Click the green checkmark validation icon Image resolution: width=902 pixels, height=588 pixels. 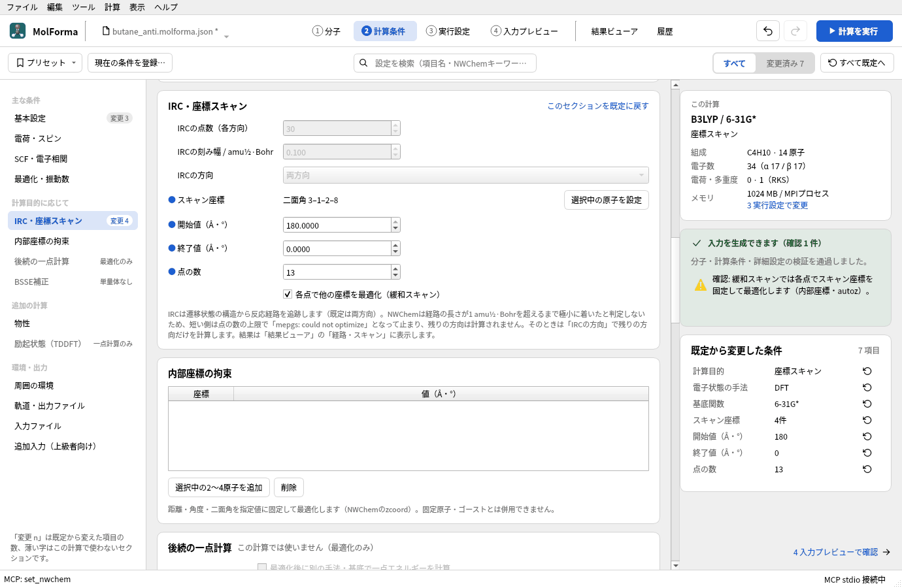(x=697, y=243)
